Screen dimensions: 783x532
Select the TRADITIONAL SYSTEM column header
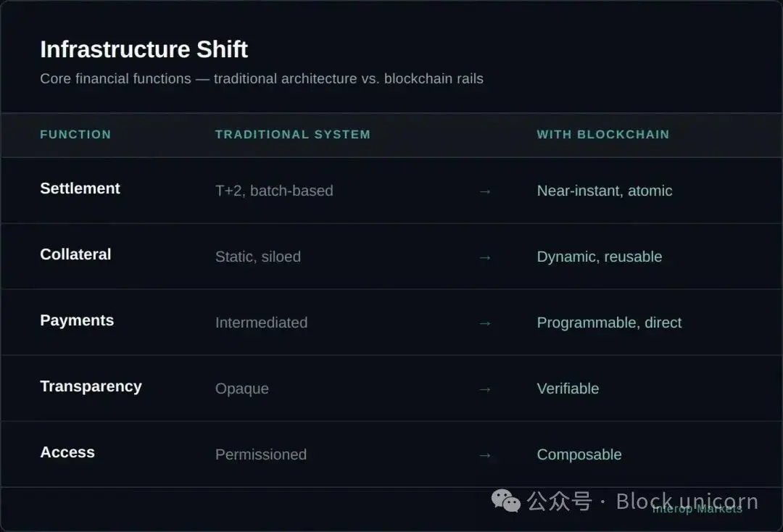click(292, 135)
